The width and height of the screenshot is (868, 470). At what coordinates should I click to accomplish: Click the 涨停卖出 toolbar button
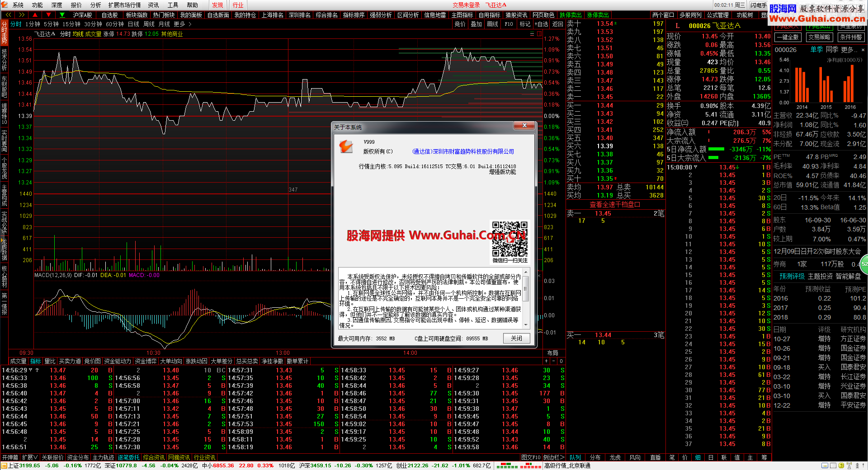click(x=598, y=15)
